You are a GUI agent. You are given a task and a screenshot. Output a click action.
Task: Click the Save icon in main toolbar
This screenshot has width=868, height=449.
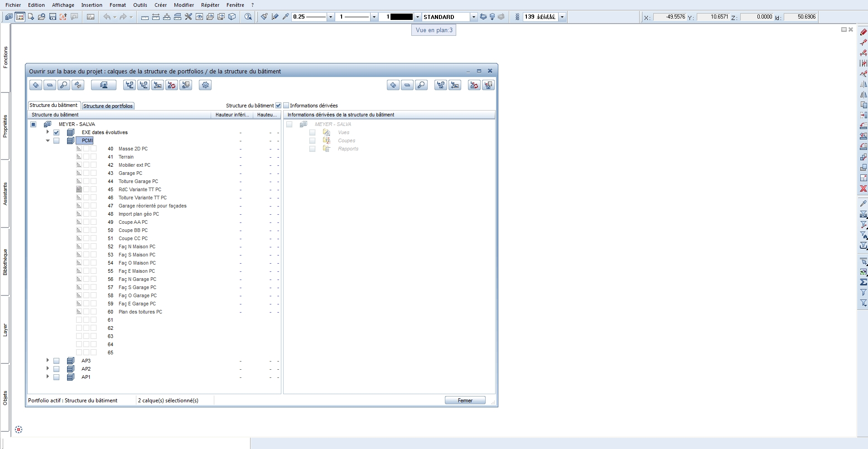(53, 17)
